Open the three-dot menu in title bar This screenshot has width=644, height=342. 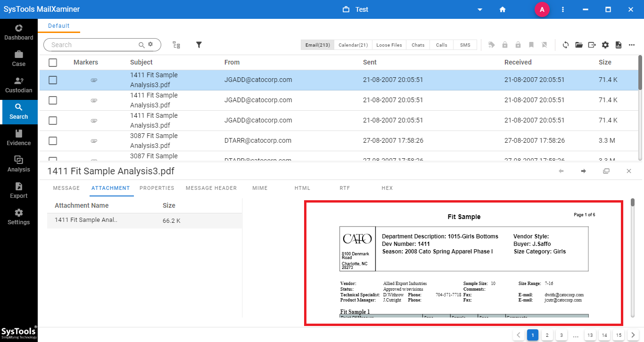(563, 9)
